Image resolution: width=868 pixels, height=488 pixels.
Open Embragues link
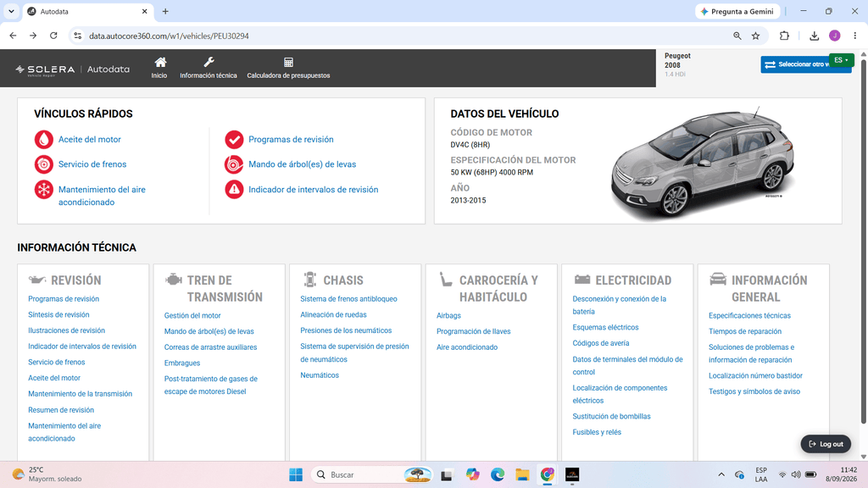tap(182, 363)
